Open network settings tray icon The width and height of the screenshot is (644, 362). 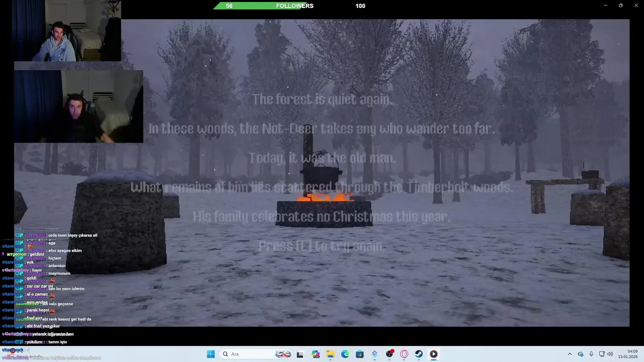coord(602,354)
